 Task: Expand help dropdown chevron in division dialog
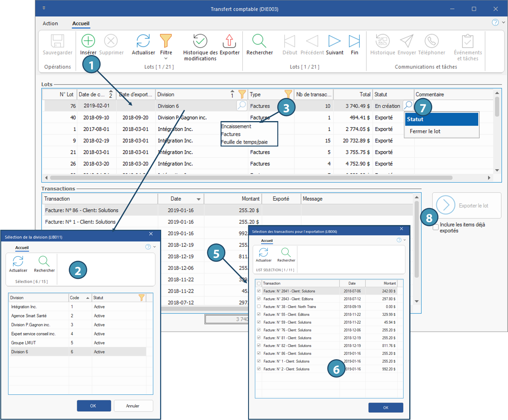[154, 247]
